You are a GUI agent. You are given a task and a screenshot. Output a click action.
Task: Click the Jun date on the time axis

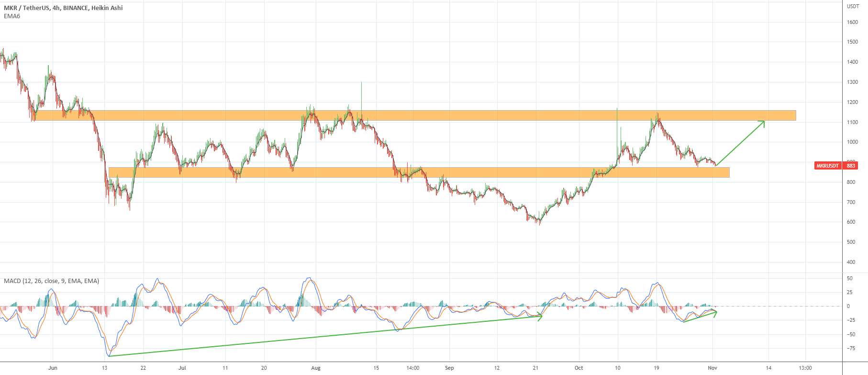[x=53, y=368]
